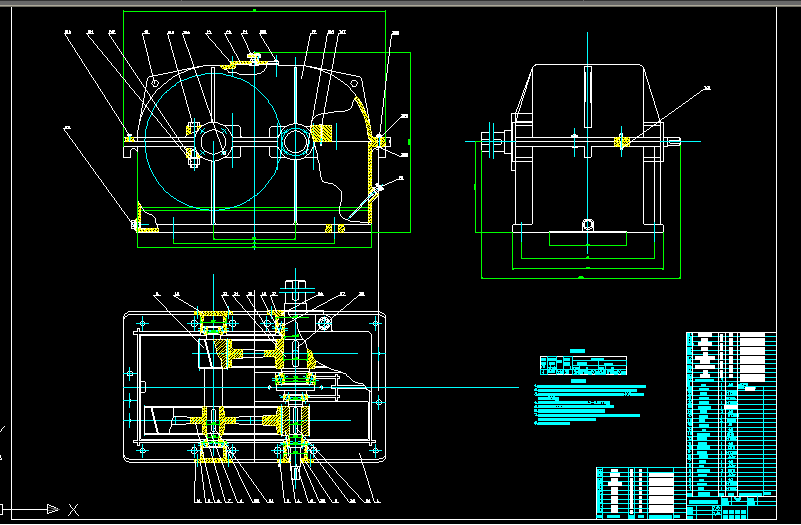Pick yellow hatched block beside right shaft
Image resolution: width=801 pixels, height=525 pixels.
click(x=323, y=132)
